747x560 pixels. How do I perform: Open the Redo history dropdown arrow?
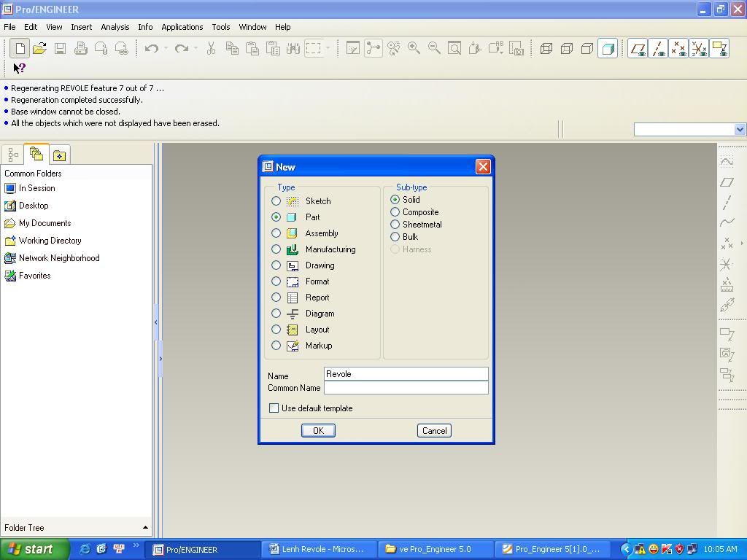click(x=196, y=48)
